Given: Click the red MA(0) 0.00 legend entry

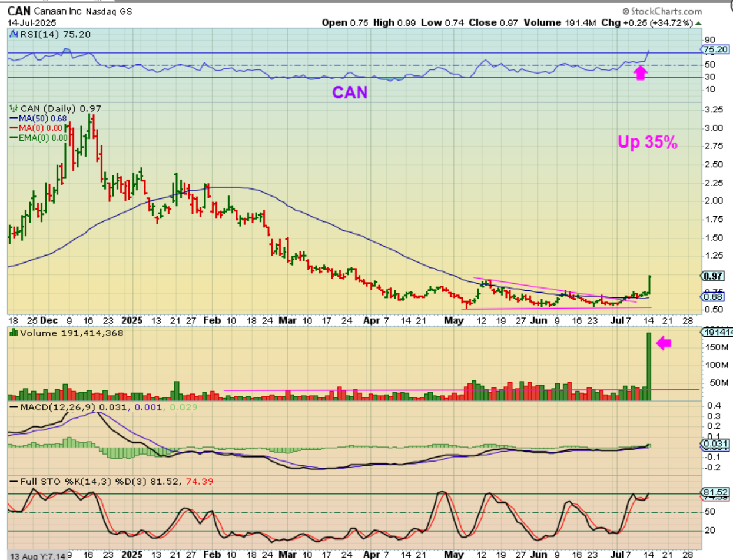Looking at the screenshot, I should (x=37, y=127).
